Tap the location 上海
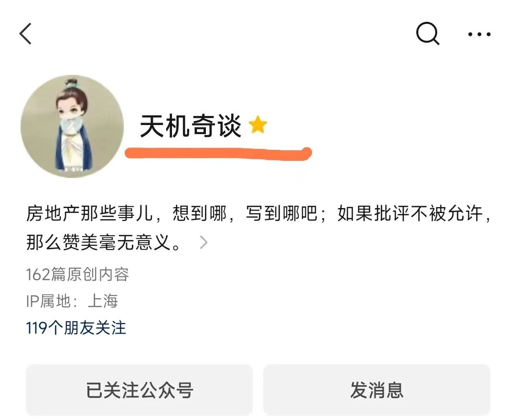The height and width of the screenshot is (420, 516). pos(103,301)
